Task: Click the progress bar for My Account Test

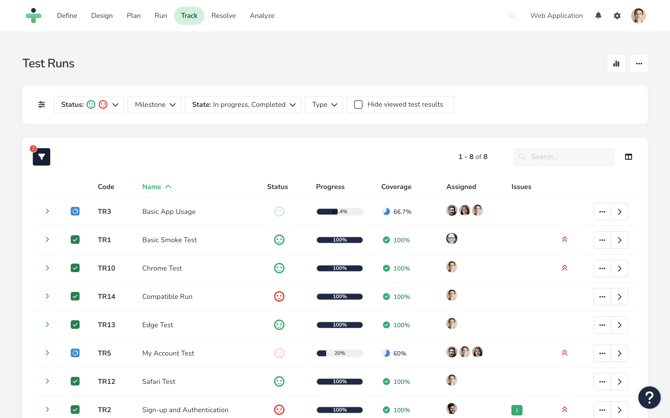Action: tap(339, 353)
